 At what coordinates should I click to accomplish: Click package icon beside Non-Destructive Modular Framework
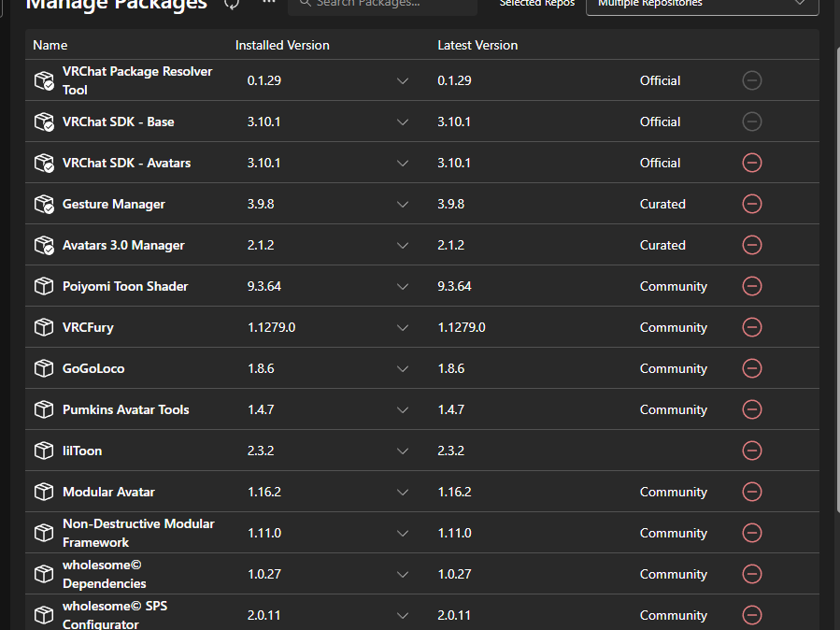[x=44, y=533]
